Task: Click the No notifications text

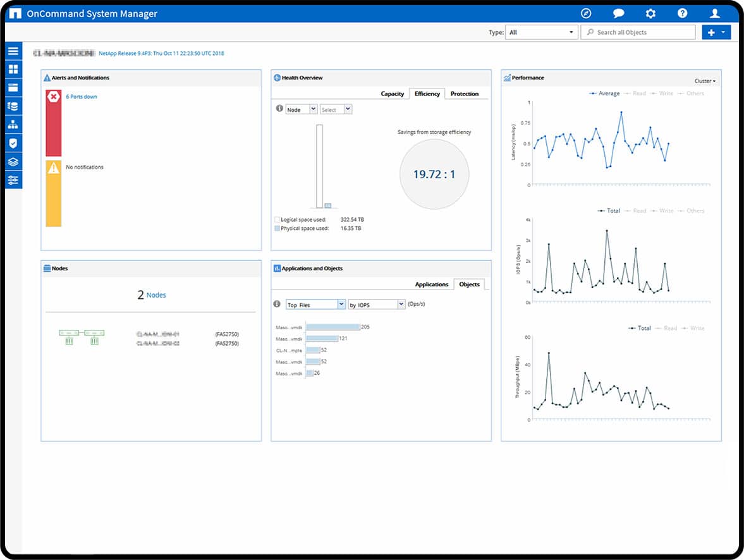Action: pyautogui.click(x=85, y=167)
